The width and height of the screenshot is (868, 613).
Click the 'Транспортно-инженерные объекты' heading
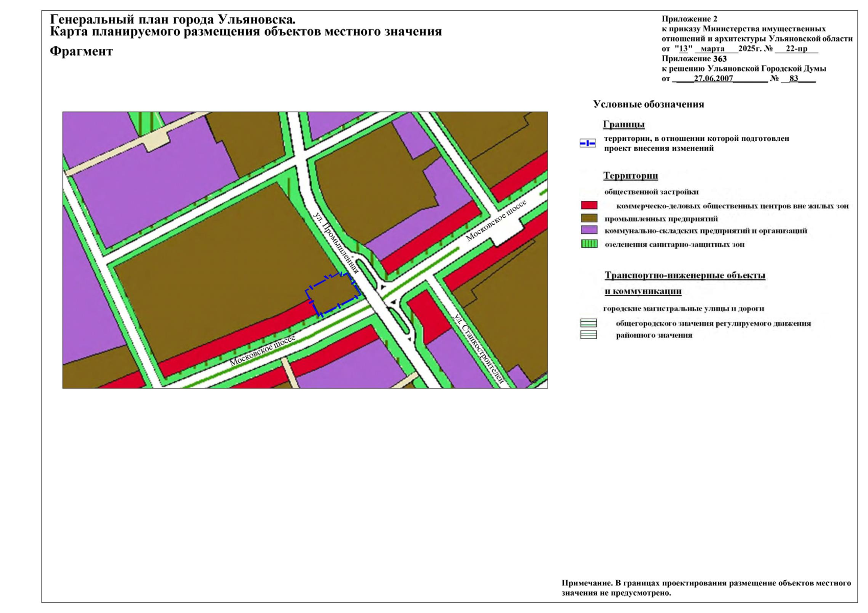685,275
